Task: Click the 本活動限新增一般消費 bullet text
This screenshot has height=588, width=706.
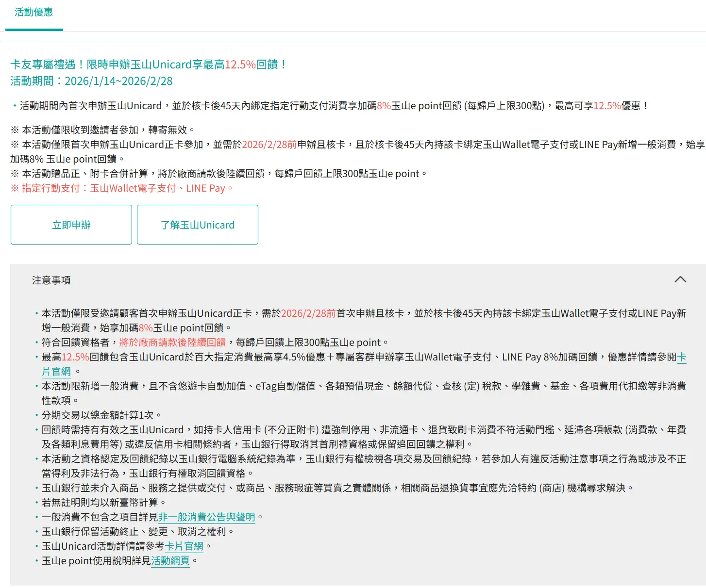Action: (x=363, y=386)
